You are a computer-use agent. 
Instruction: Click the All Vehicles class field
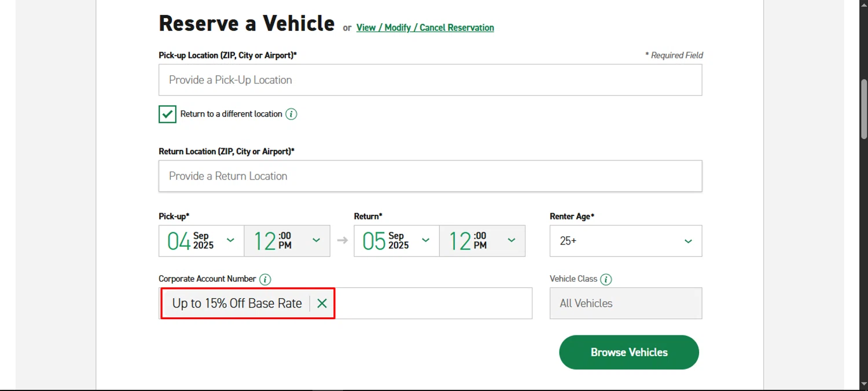click(x=626, y=303)
